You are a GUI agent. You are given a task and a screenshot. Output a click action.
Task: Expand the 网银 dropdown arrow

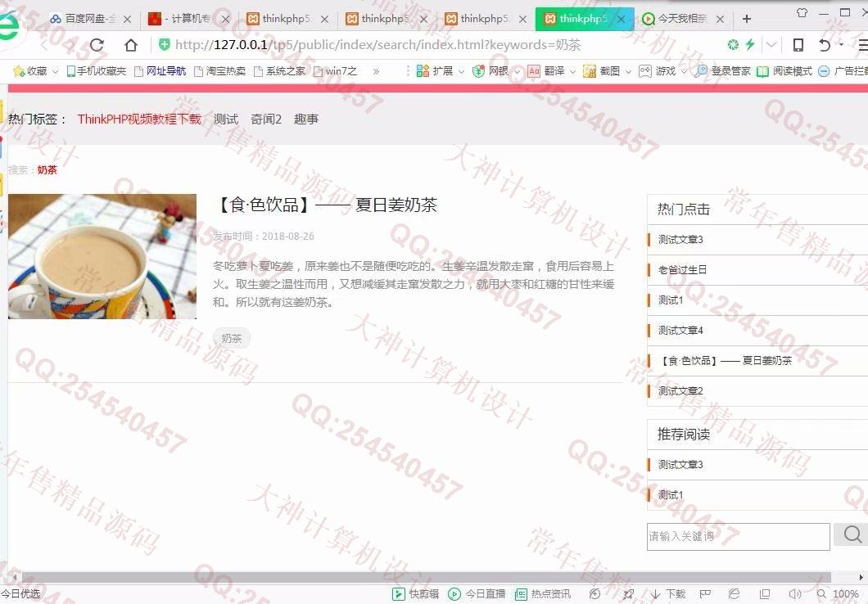(517, 71)
